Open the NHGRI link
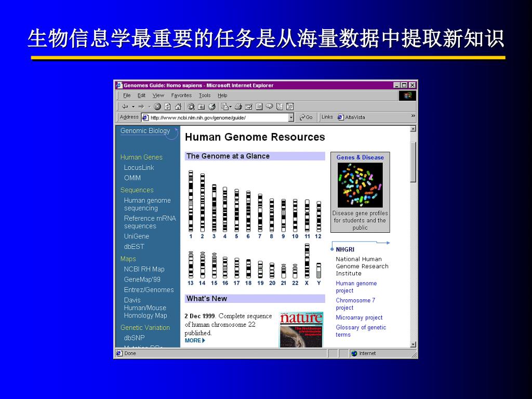 click(345, 249)
